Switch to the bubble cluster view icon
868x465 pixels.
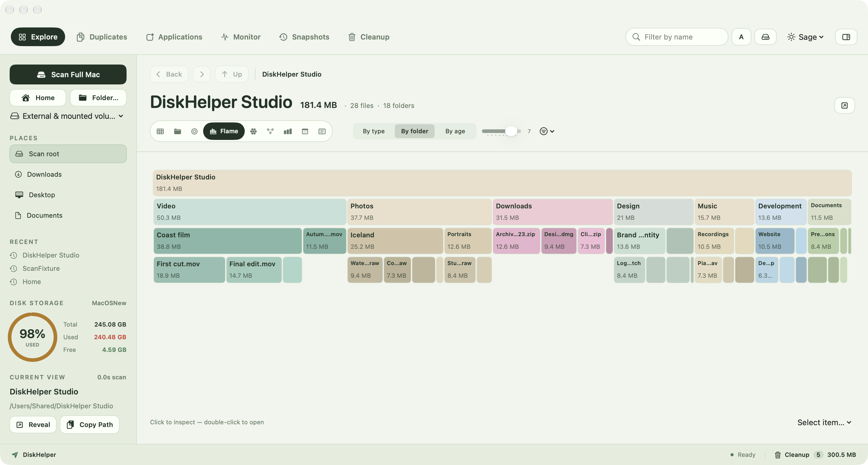click(x=253, y=131)
